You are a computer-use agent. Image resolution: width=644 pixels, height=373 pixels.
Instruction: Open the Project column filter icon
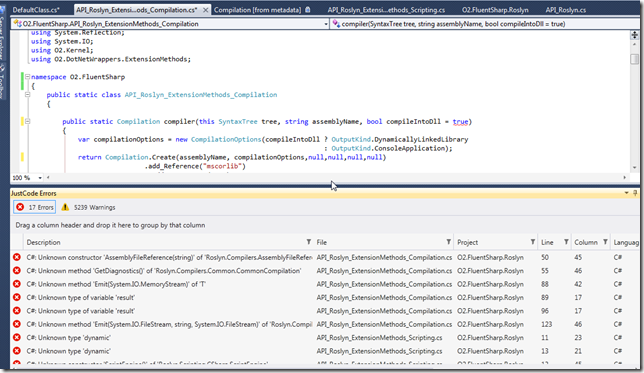click(x=533, y=242)
